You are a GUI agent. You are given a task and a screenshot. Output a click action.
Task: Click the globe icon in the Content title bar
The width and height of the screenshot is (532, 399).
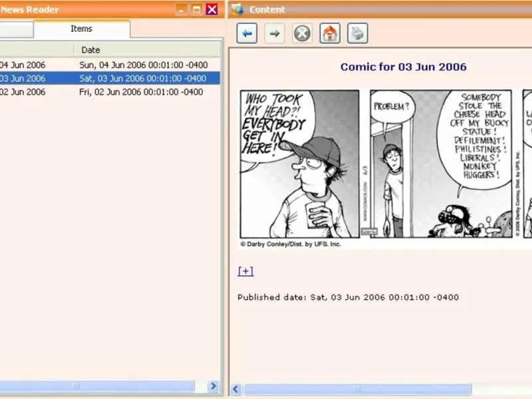[x=237, y=9]
